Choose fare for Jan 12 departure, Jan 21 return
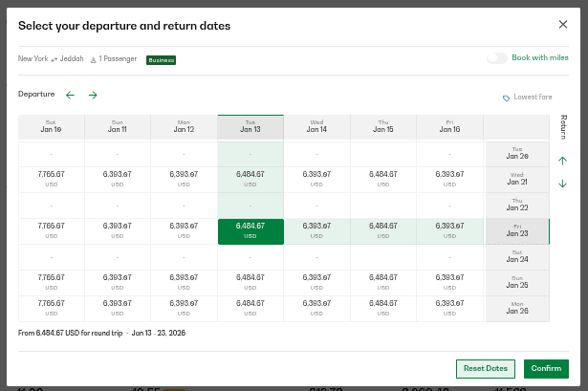This screenshot has height=391, width=588. (x=184, y=180)
